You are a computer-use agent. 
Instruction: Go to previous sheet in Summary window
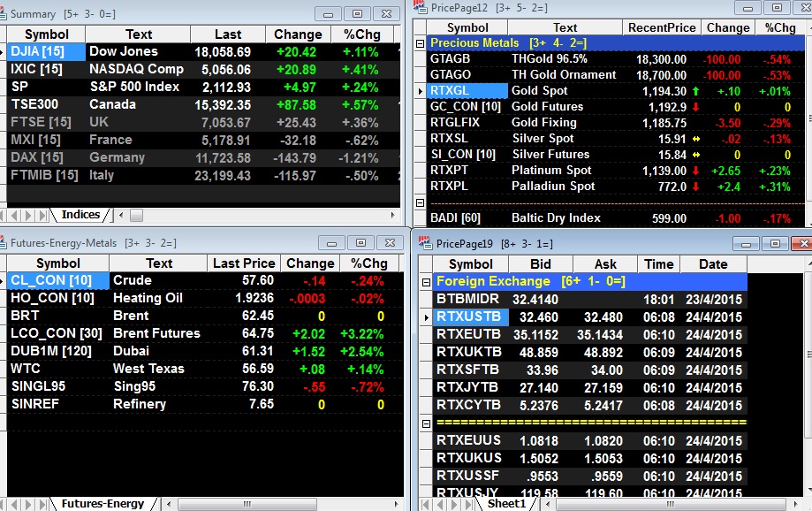coord(15,215)
